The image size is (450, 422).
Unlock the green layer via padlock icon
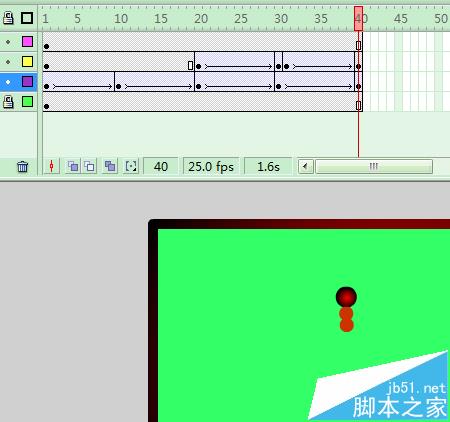click(x=8, y=102)
